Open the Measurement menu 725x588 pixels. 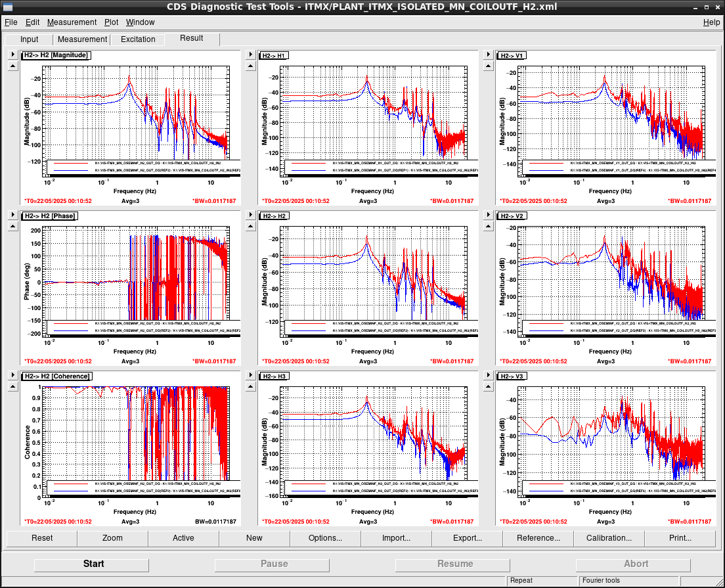pyautogui.click(x=72, y=22)
